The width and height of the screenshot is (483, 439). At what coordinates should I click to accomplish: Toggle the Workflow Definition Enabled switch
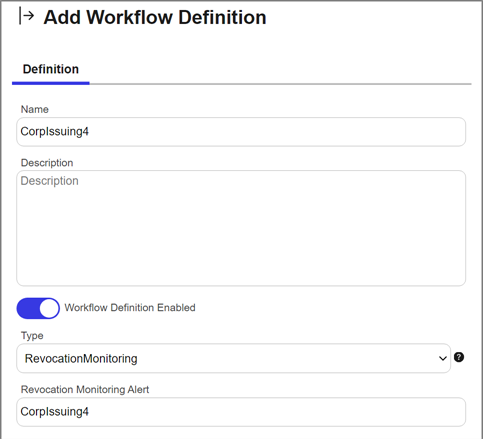pos(38,308)
